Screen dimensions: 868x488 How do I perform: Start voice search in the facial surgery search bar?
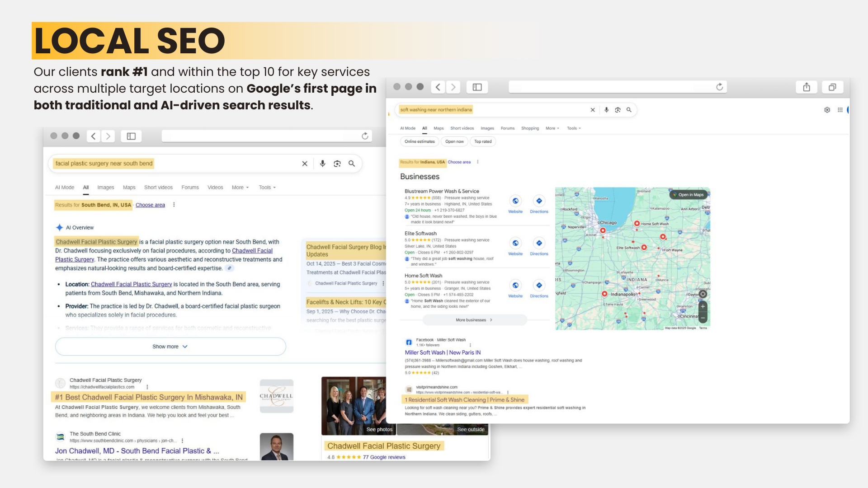[322, 164]
